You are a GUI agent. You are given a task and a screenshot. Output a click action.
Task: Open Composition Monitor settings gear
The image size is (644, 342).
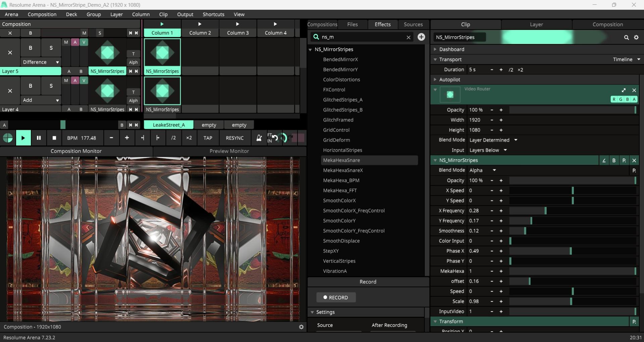tap(301, 327)
